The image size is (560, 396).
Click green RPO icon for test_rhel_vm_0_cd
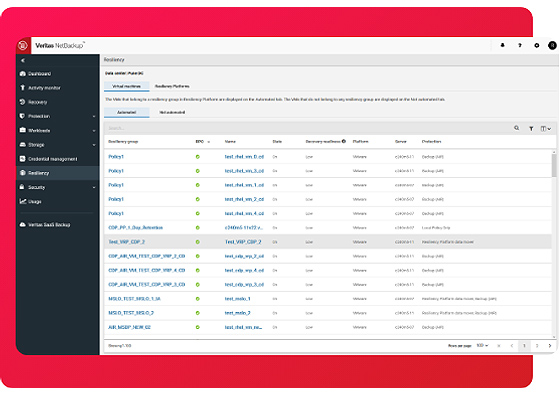click(198, 157)
